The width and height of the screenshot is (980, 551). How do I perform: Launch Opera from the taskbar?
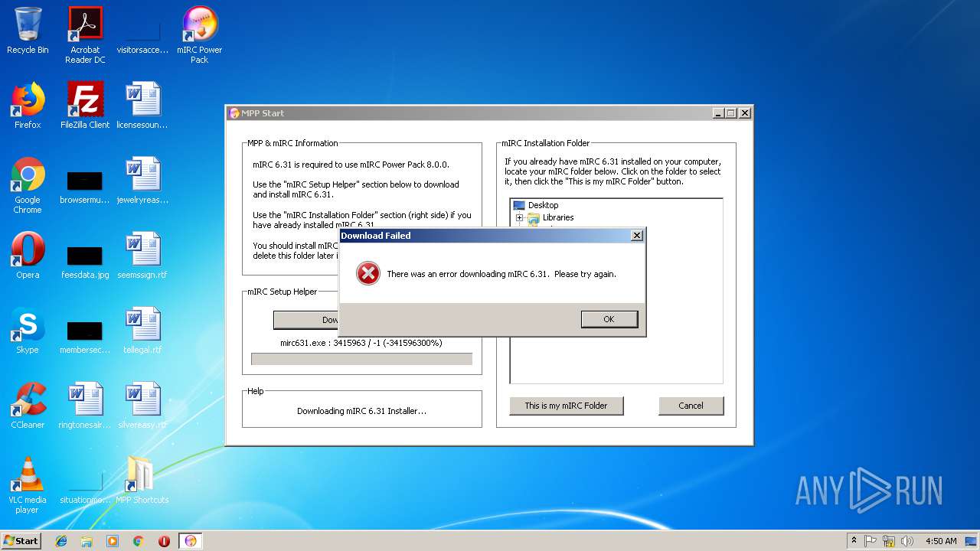[x=164, y=541]
